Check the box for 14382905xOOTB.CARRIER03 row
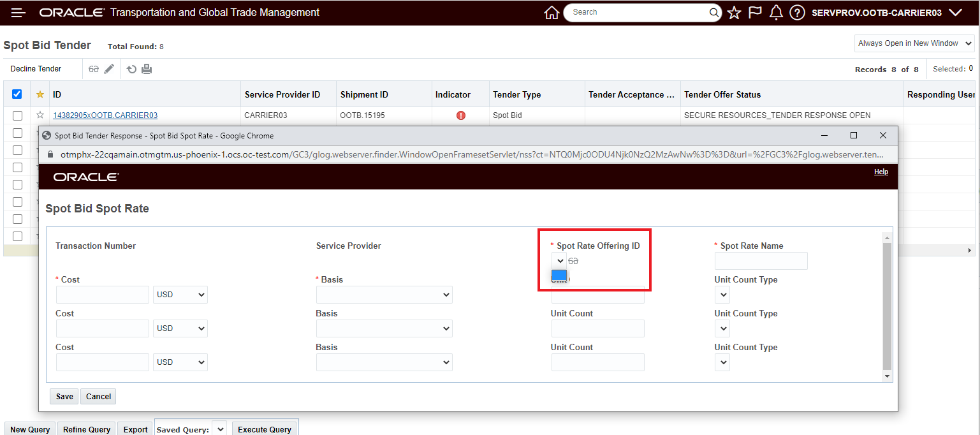The width and height of the screenshot is (980, 435). pos(17,115)
